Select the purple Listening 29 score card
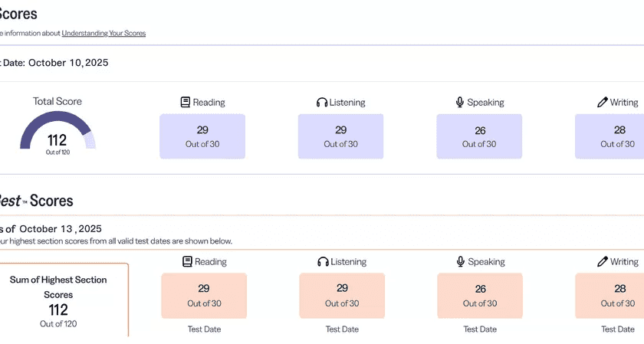Viewport: 644px width, 344px height. coord(340,136)
